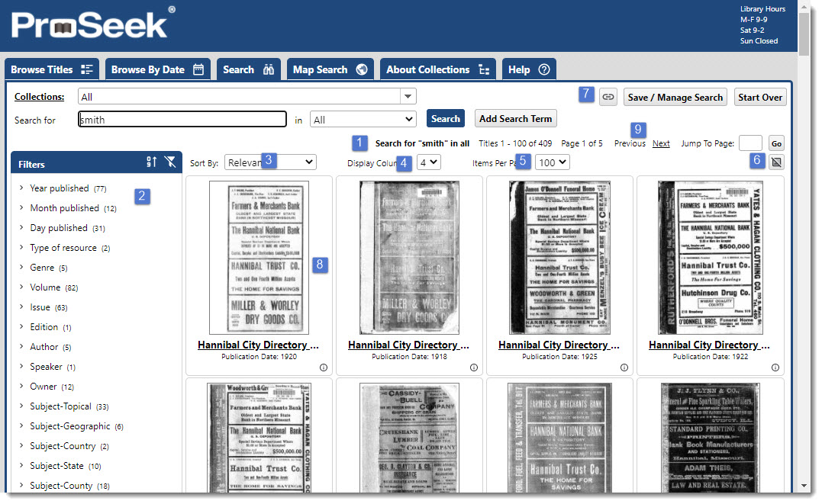Open the Help tab
822x504 pixels.
[x=529, y=69]
